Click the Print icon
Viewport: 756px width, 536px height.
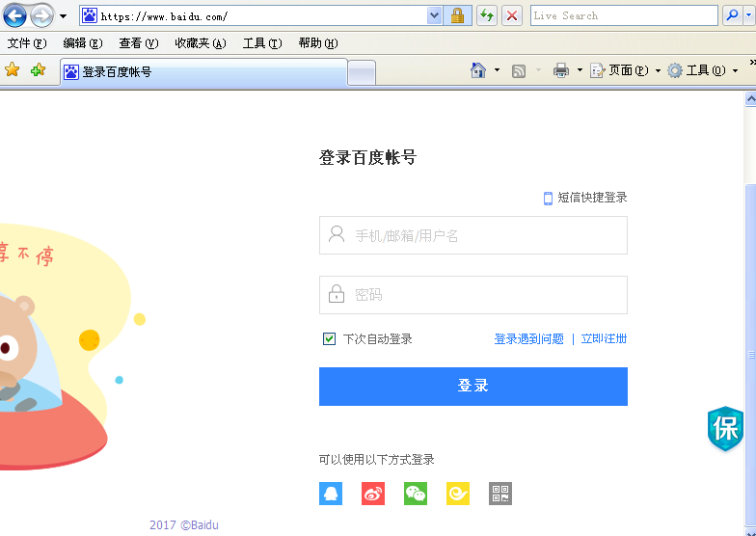pyautogui.click(x=561, y=70)
